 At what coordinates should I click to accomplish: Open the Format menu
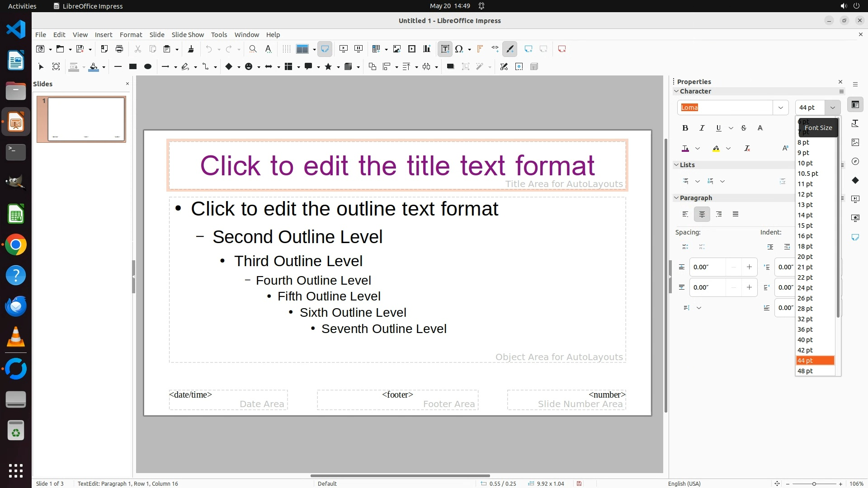(x=131, y=34)
